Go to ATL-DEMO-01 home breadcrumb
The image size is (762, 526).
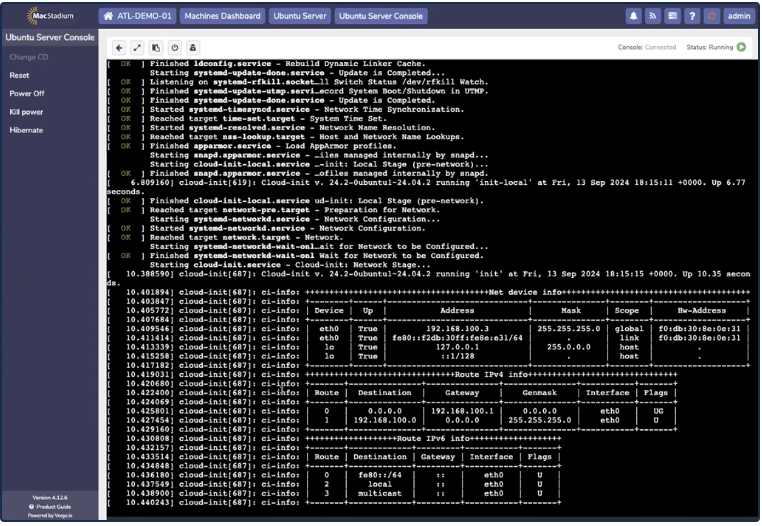[x=138, y=16]
